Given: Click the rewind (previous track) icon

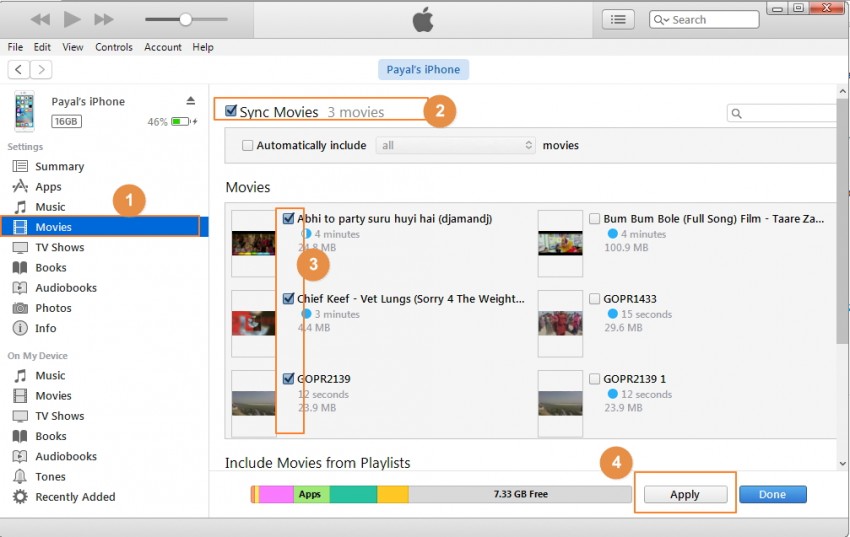Looking at the screenshot, I should (x=40, y=19).
